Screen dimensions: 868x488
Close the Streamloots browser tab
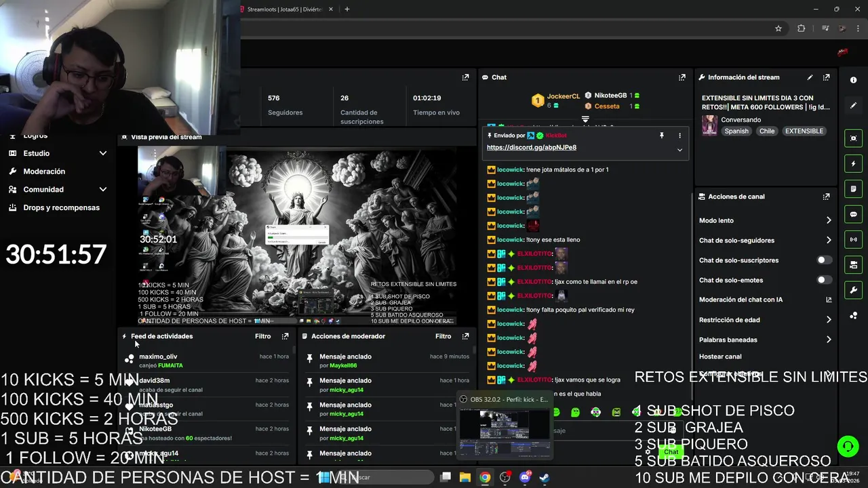pos(331,9)
